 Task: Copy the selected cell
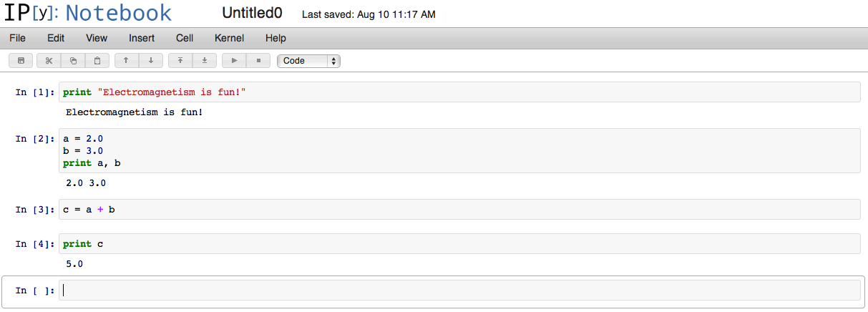[x=73, y=61]
